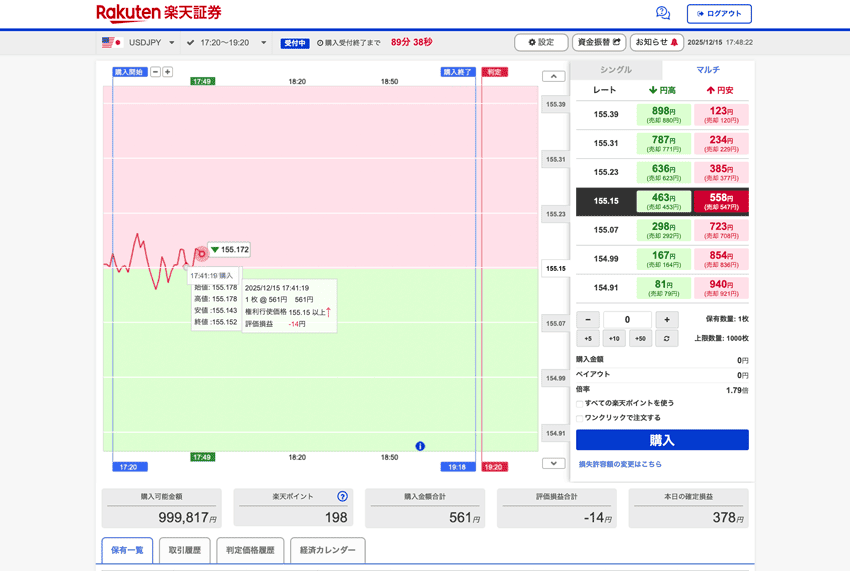Screen dimensions: 850x571
Task: Click the 89分 38秒 countdown timer
Action: [411, 42]
